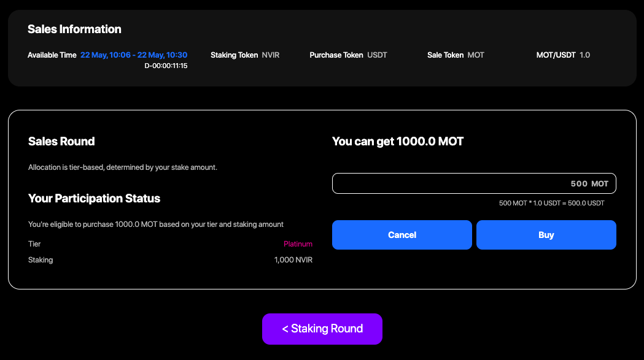644x360 pixels.
Task: Click the Platinum tier value
Action: coord(298,244)
